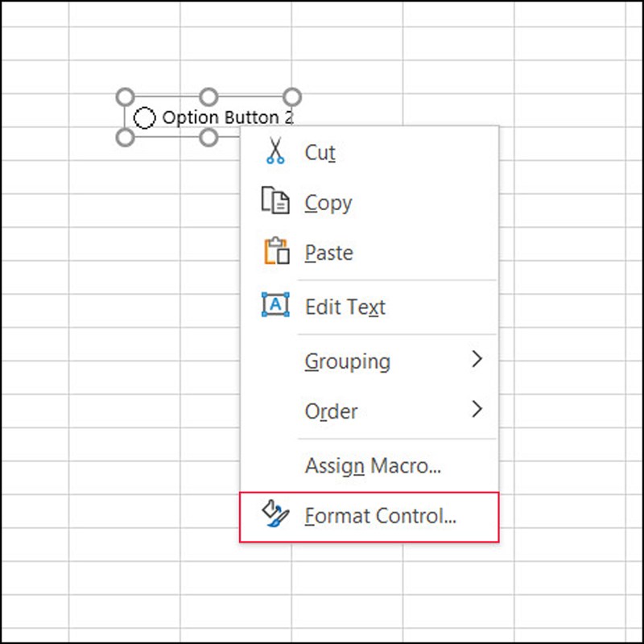This screenshot has height=644, width=644.
Task: Select the option button's circular indicator
Action: pos(147,118)
